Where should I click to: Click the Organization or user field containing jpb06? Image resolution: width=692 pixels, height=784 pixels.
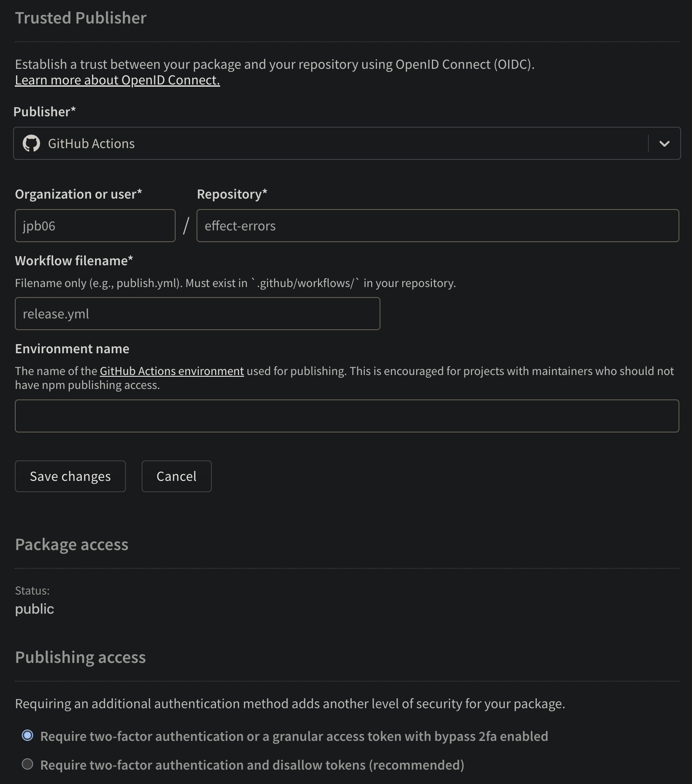[95, 226]
